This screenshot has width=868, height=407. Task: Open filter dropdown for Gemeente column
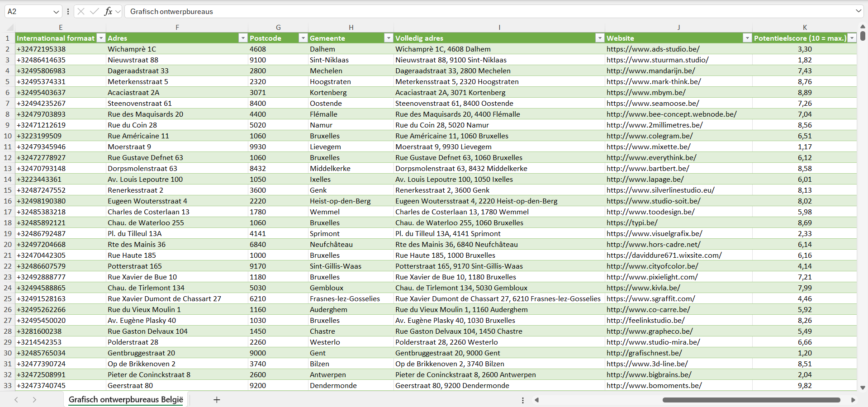(x=388, y=38)
